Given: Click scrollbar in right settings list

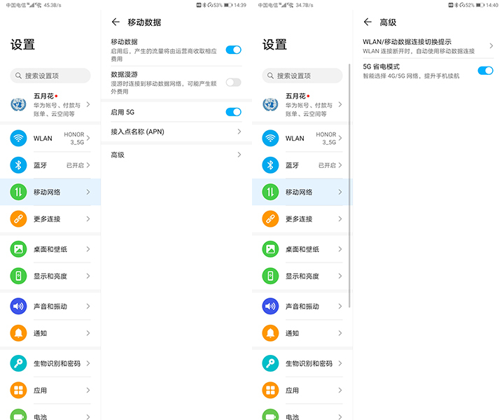Looking at the screenshot, I should 349,185.
